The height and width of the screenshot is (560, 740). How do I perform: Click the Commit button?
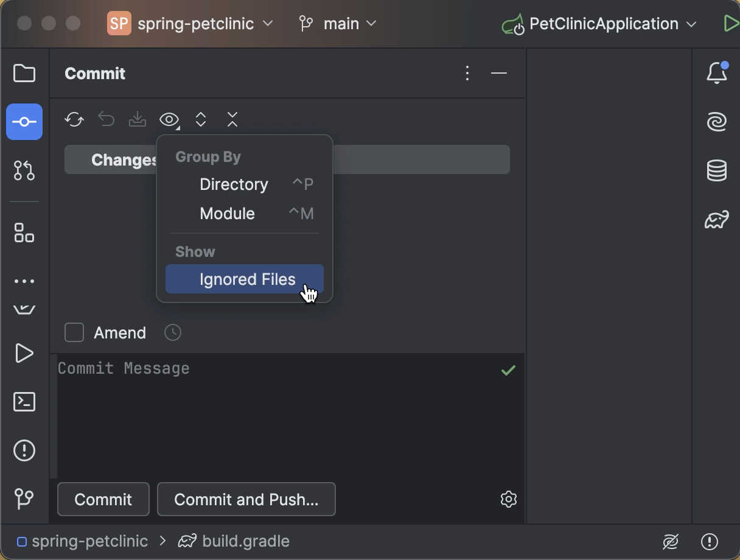pyautogui.click(x=103, y=499)
